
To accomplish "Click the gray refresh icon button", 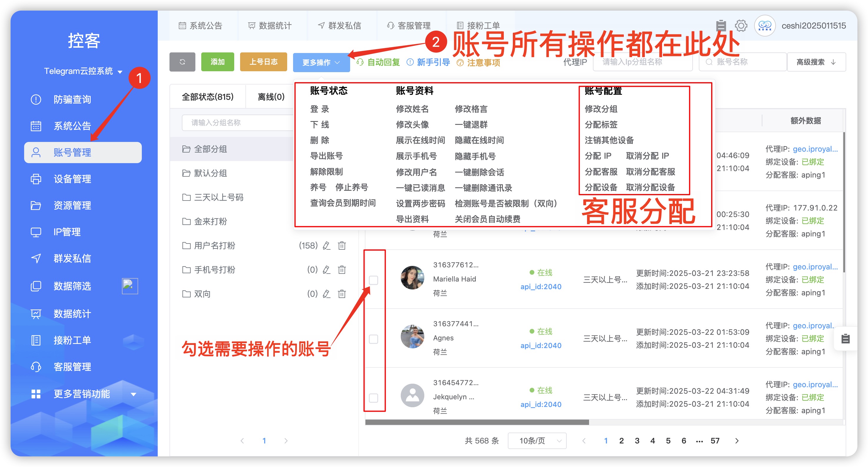I will coord(182,62).
